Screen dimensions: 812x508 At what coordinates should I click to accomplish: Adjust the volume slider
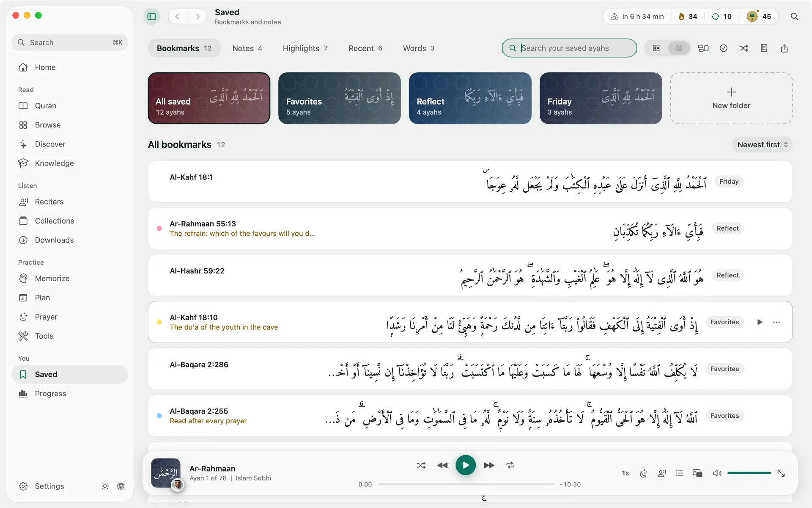(x=749, y=473)
